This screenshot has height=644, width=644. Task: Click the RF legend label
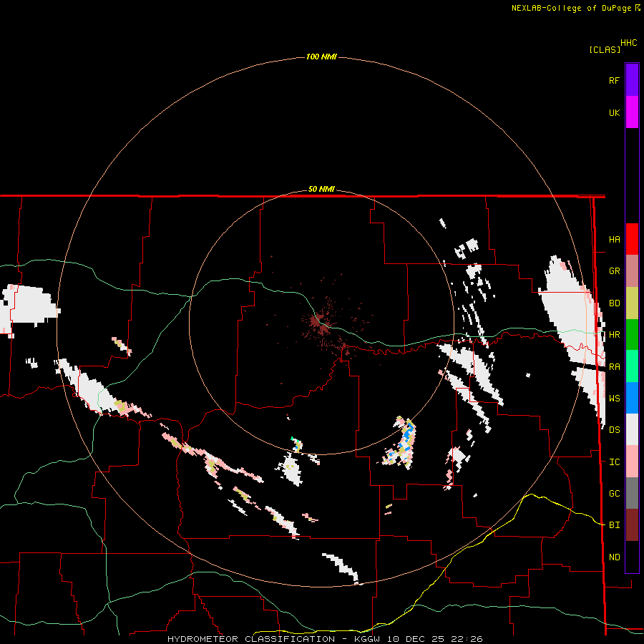pos(614,81)
